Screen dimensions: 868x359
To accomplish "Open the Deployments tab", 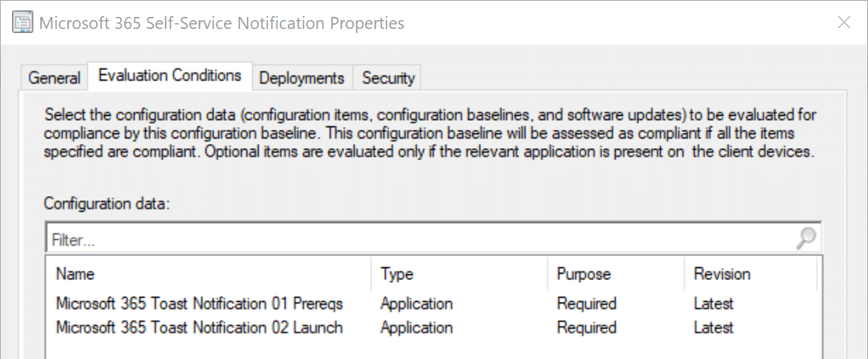I will click(x=301, y=78).
